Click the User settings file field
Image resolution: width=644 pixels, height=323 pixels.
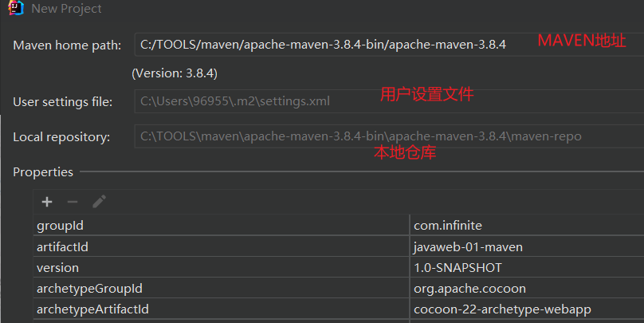(389, 101)
